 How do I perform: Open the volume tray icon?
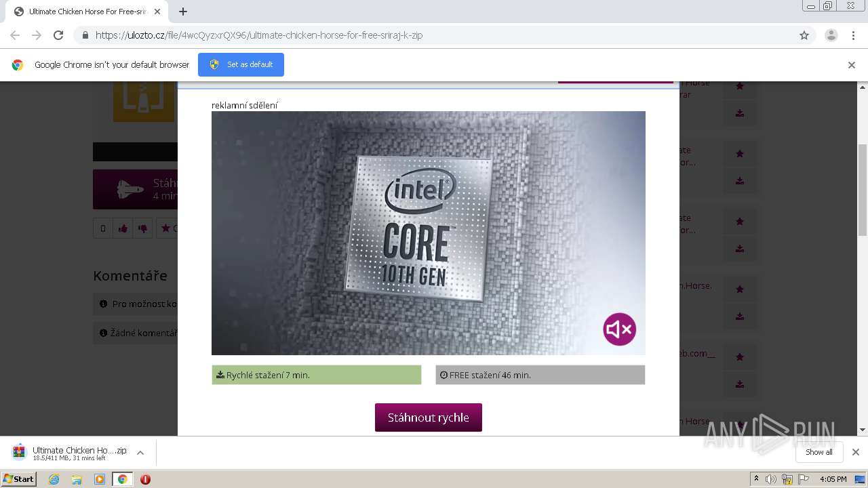(x=771, y=479)
